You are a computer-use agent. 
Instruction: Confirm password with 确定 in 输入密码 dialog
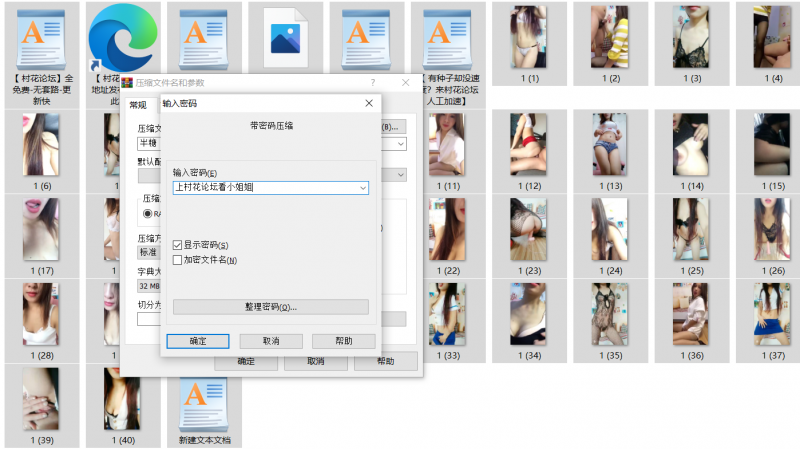198,341
